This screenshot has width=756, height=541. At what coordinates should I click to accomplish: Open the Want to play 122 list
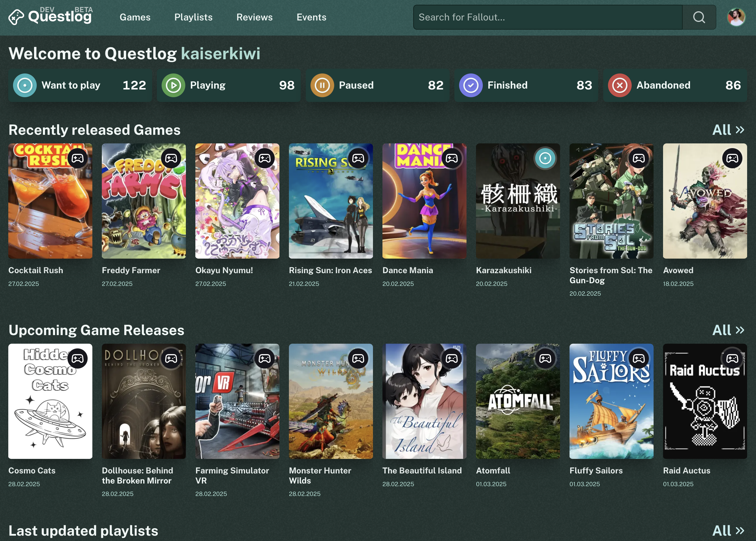tap(80, 85)
